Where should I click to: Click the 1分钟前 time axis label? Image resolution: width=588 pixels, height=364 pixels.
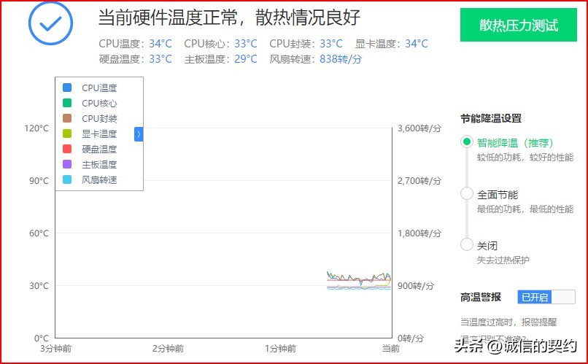coord(280,349)
